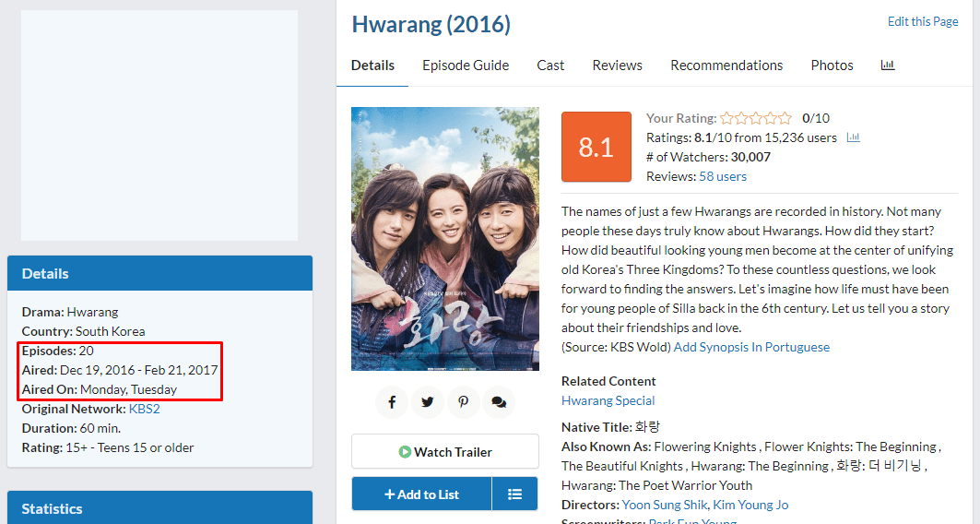Share on Pinterest icon
The height and width of the screenshot is (524, 980).
(463, 402)
